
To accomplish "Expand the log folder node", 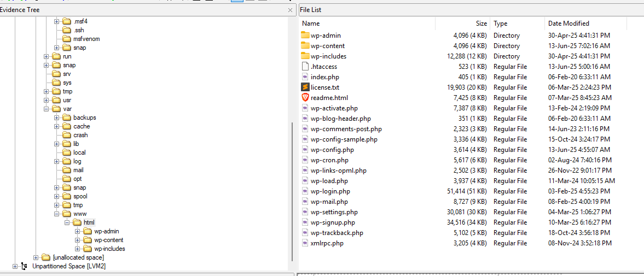I will point(57,161).
